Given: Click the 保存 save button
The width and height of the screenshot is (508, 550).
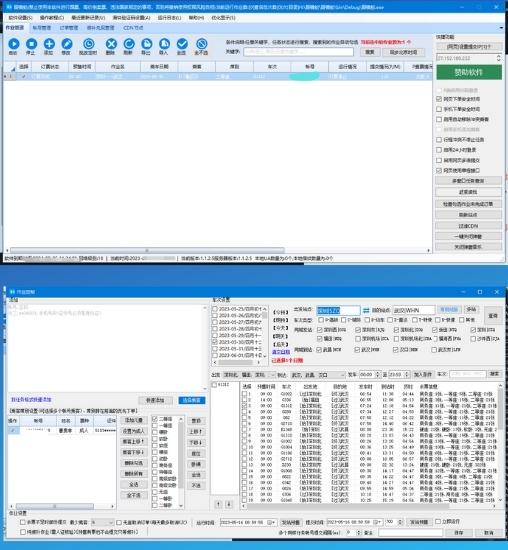Looking at the screenshot, I should click(x=459, y=532).
